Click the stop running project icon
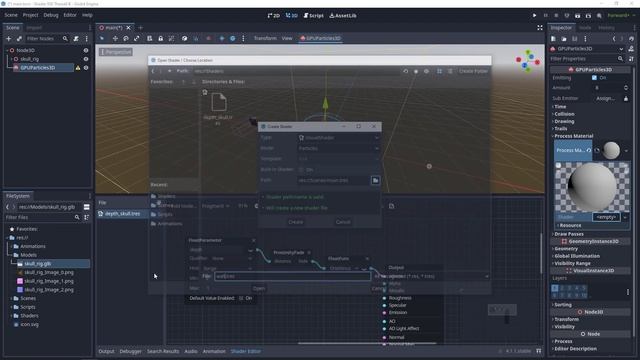The width and height of the screenshot is (640, 360). (556, 16)
